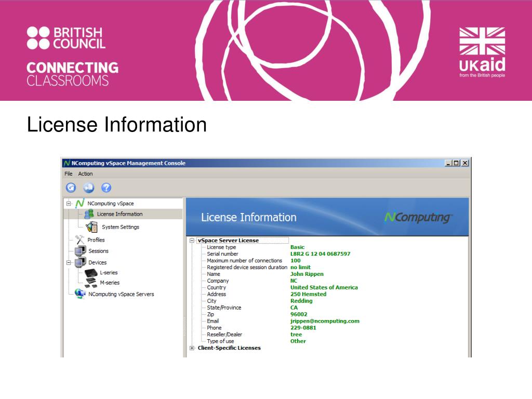Expand the Client-Specific Licenses section

pyautogui.click(x=192, y=348)
